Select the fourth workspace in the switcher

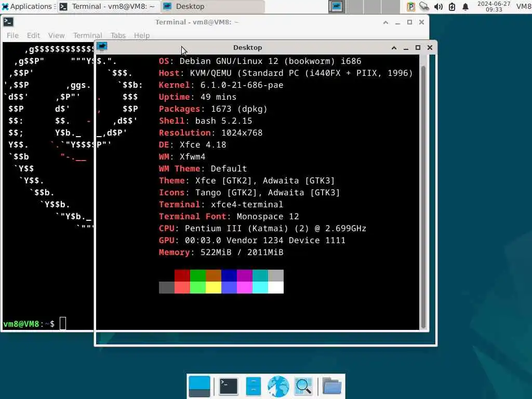[390, 6]
